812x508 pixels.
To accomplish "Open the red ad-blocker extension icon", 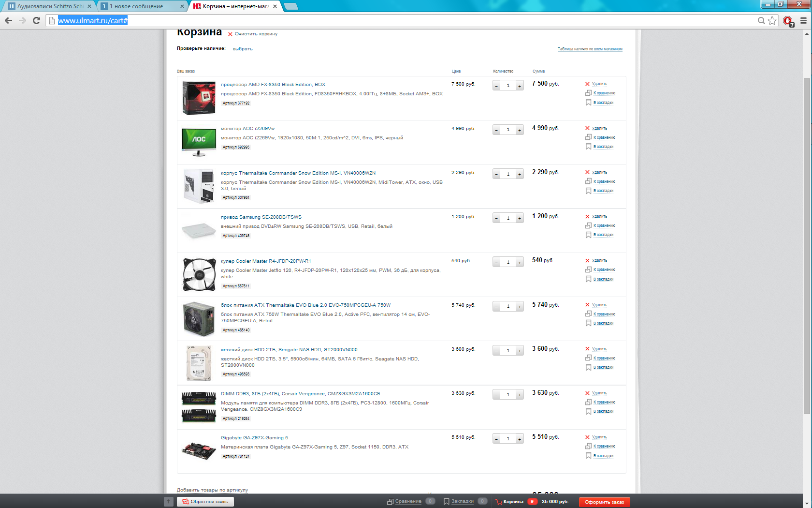I will point(788,21).
